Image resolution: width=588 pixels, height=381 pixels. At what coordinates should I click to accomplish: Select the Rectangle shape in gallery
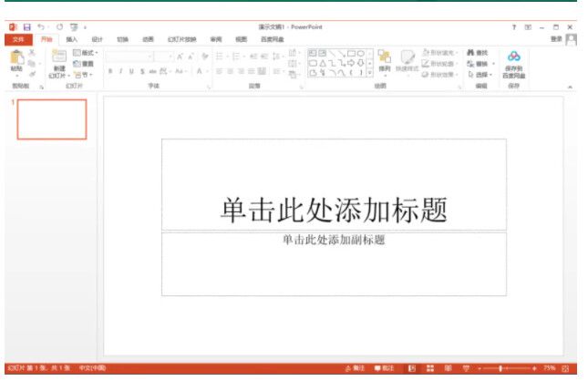pos(351,54)
